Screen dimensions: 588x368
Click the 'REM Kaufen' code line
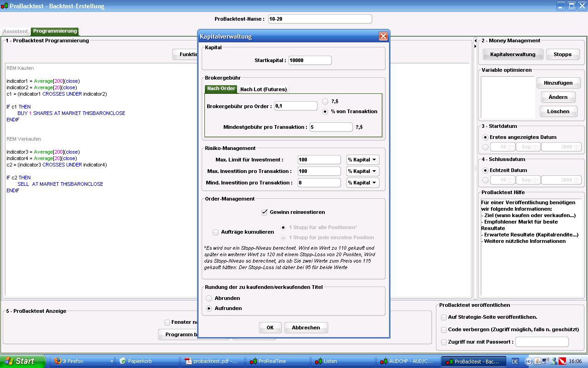(20, 68)
